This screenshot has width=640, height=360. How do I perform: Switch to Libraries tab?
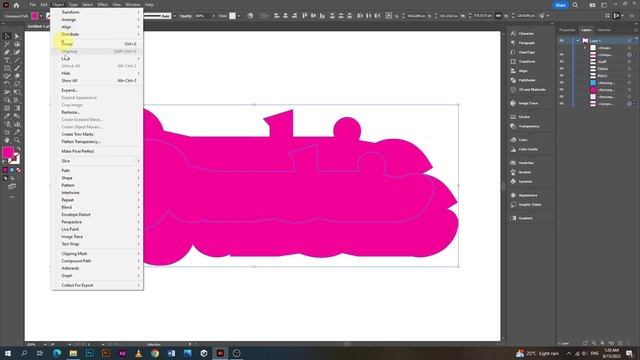tap(604, 30)
